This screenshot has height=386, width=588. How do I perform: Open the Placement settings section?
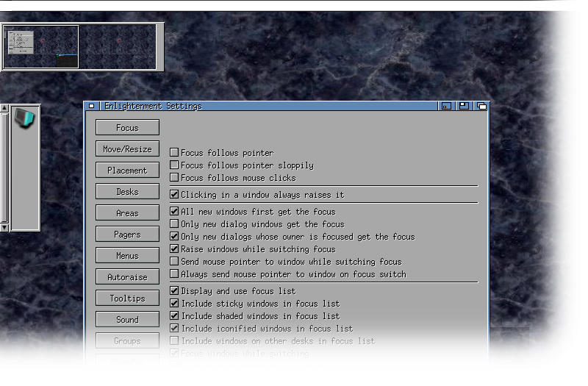(x=127, y=171)
